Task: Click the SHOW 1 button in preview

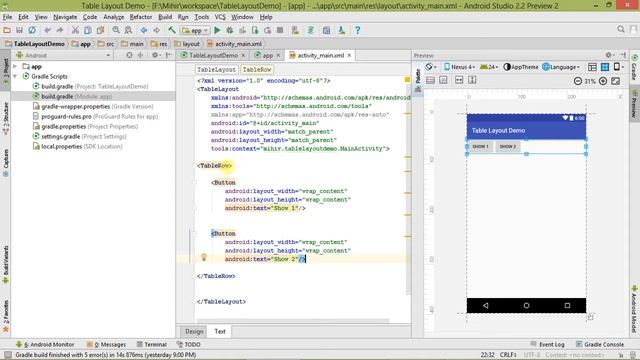Action: tap(480, 146)
